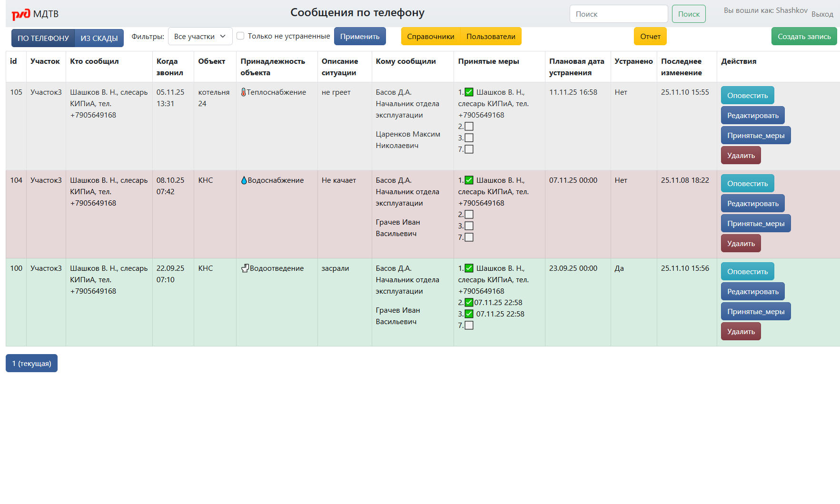Image resolution: width=840 pixels, height=504 pixels.
Task: Switch to the ИЗ СКАДЫ tab
Action: (x=99, y=38)
